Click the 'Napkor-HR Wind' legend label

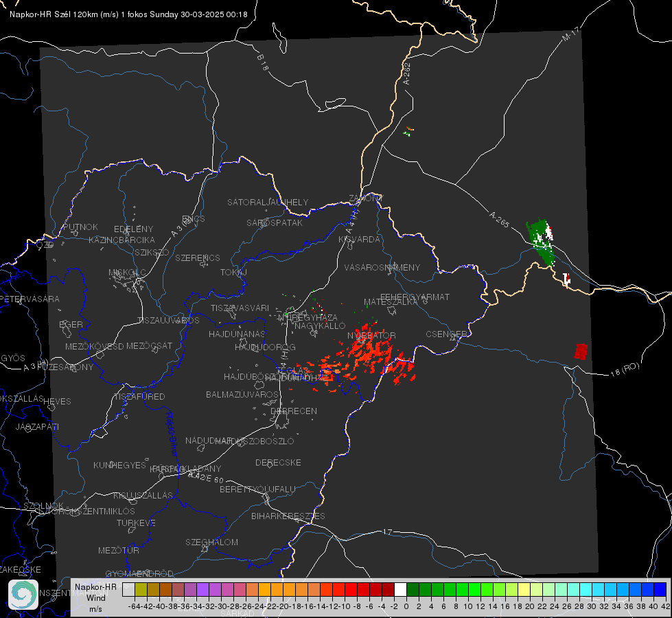point(95,592)
